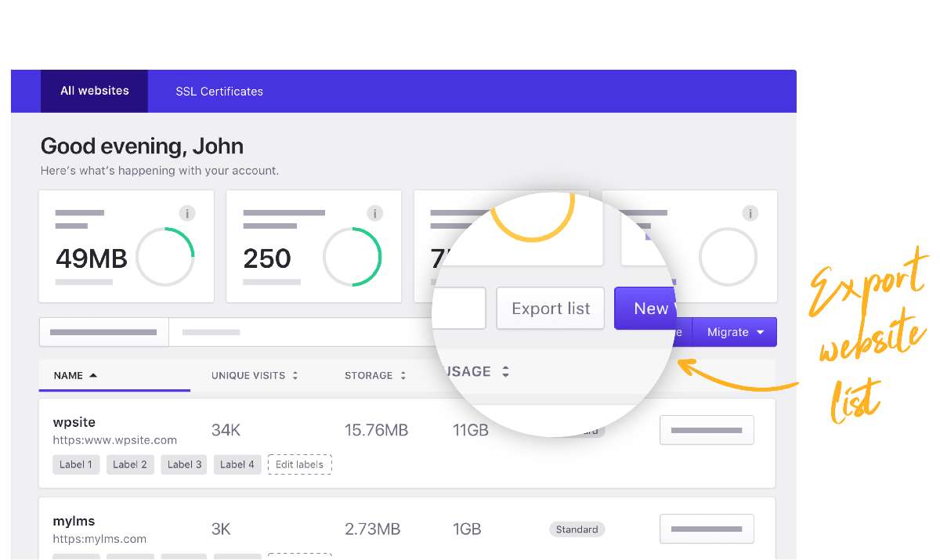Click the https:mylms.com URL
Screen dimensions: 940x560
pyautogui.click(x=99, y=539)
